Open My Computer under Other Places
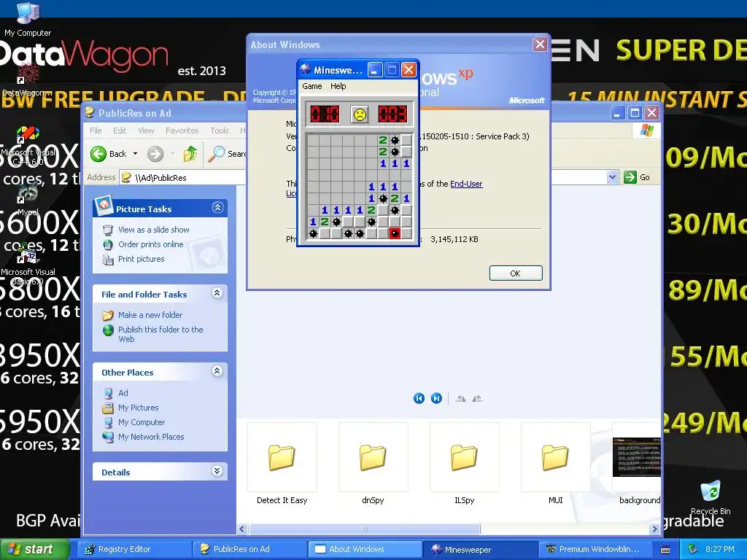The width and height of the screenshot is (747, 560). tap(142, 422)
